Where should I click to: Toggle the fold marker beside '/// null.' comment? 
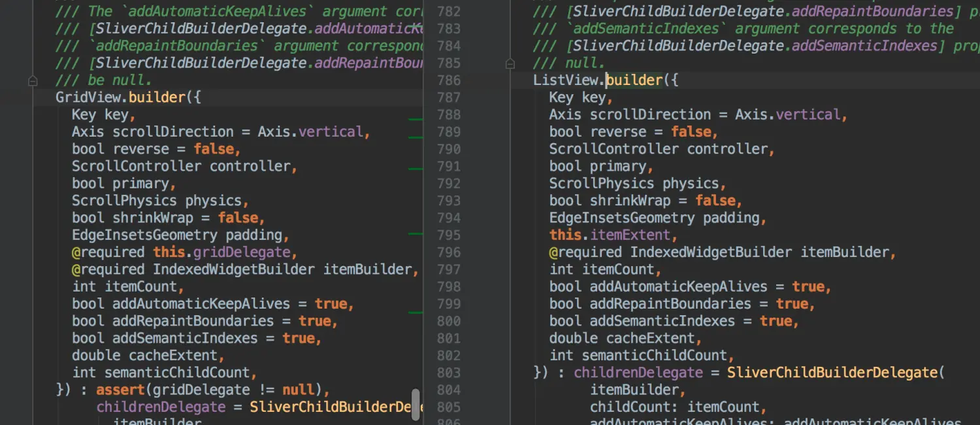[510, 63]
